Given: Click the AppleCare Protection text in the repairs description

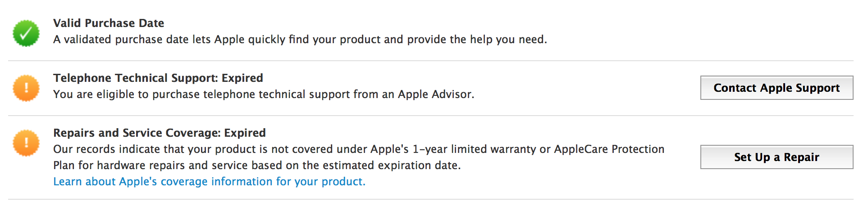Looking at the screenshot, I should coord(609,149).
